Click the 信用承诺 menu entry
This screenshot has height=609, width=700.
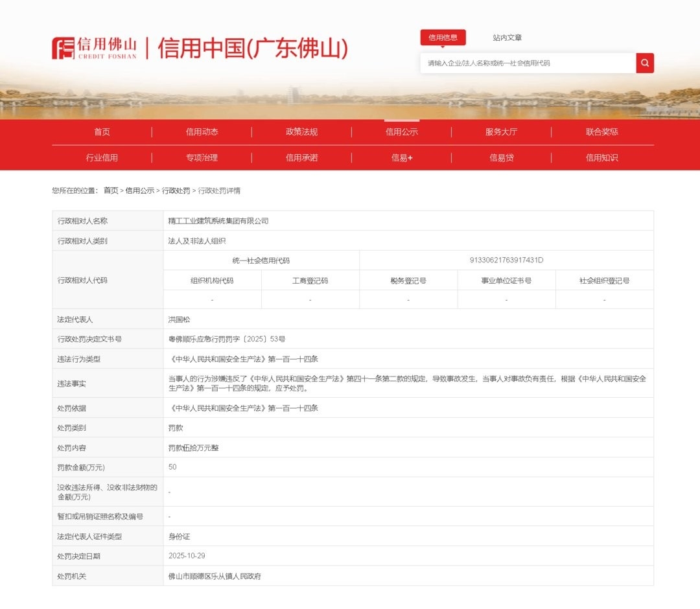[x=301, y=157]
